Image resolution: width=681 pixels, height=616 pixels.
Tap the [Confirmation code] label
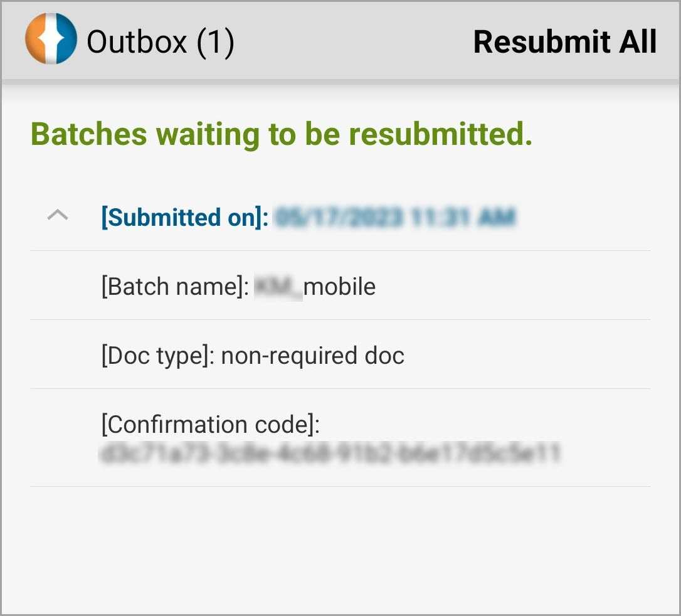pyautogui.click(x=211, y=425)
